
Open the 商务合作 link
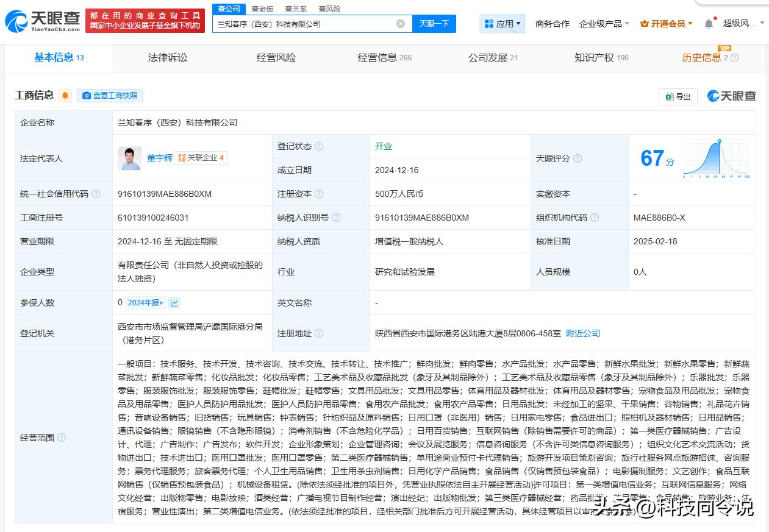tap(553, 24)
